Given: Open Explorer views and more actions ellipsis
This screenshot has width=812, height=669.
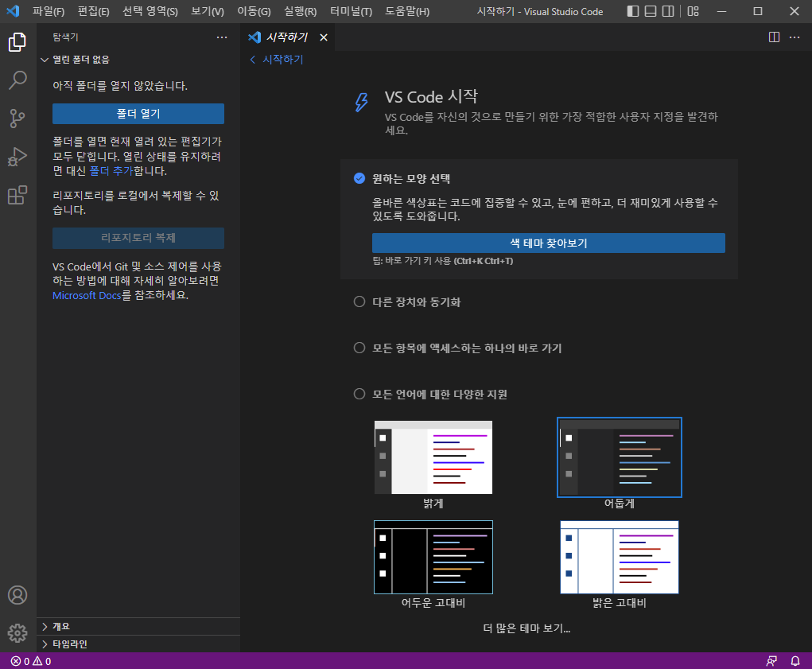Looking at the screenshot, I should pos(222,37).
